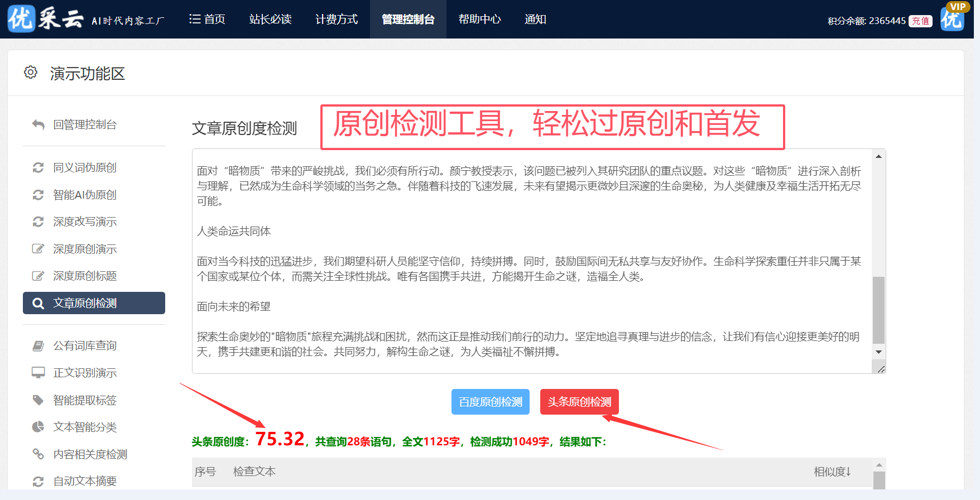Viewport: 980px width, 500px height.
Task: Click the edit icon beside 深度原创演示
Action: [38, 249]
